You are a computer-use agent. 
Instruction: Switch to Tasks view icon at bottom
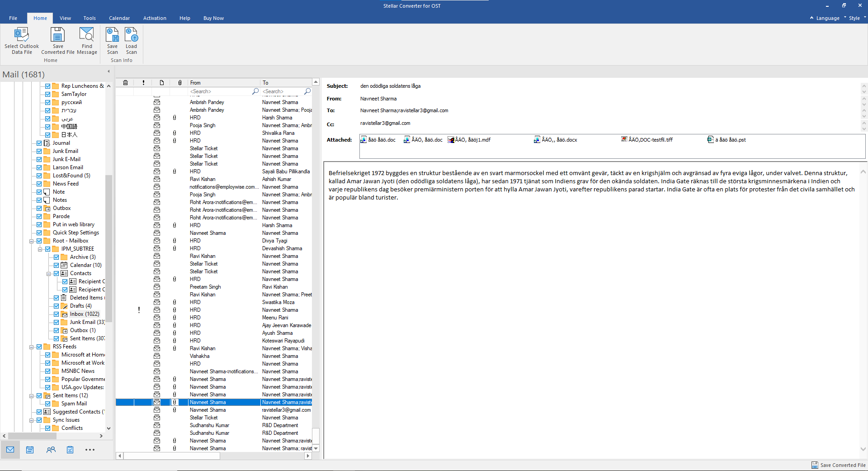point(70,450)
